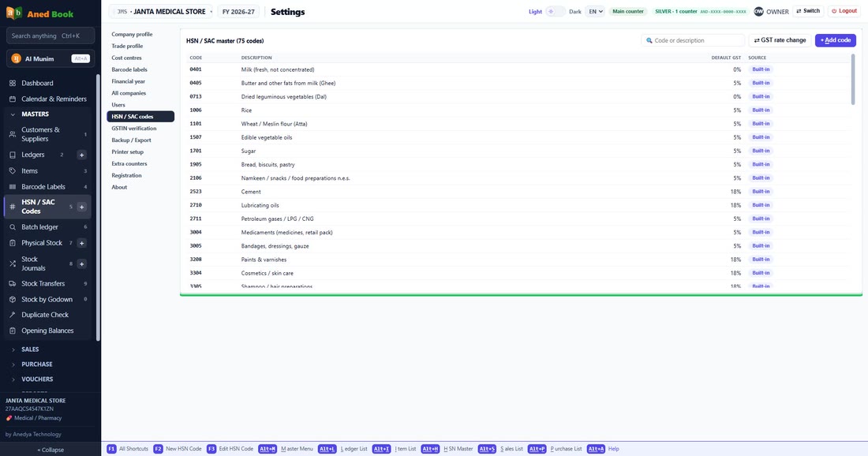Click the HSN table vertical scrollbar

point(853,79)
